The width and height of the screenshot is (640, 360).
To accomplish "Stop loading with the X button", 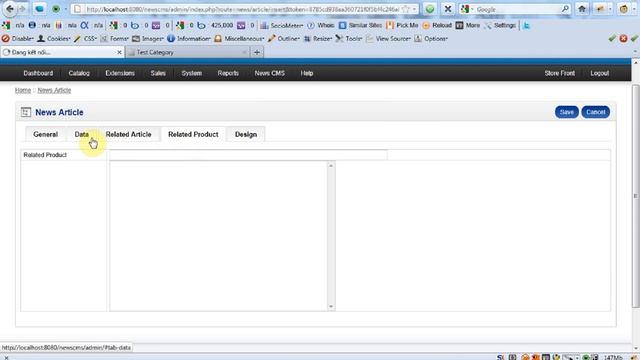I will (x=448, y=9).
